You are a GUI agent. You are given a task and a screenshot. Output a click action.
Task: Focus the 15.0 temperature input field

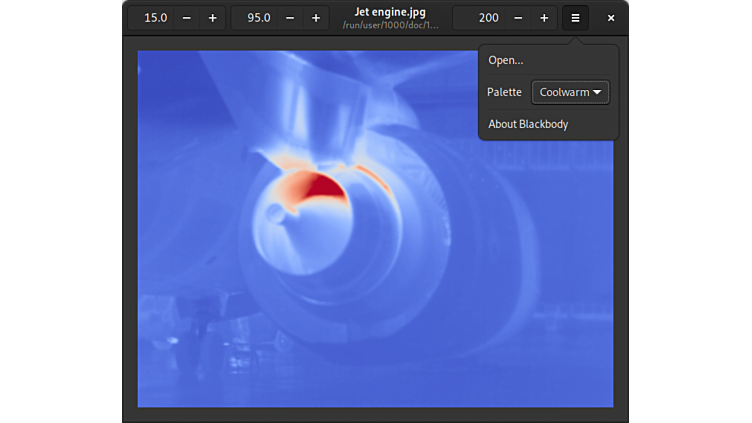[154, 18]
